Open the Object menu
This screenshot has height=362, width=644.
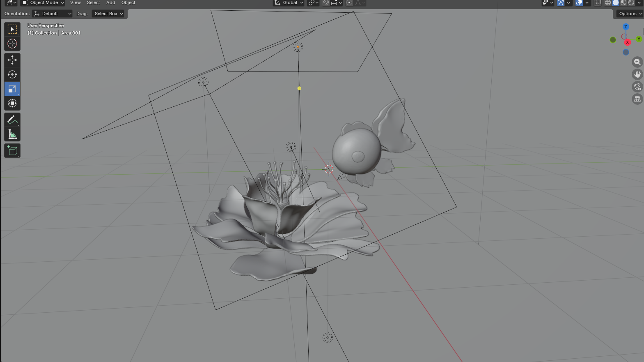(x=128, y=3)
